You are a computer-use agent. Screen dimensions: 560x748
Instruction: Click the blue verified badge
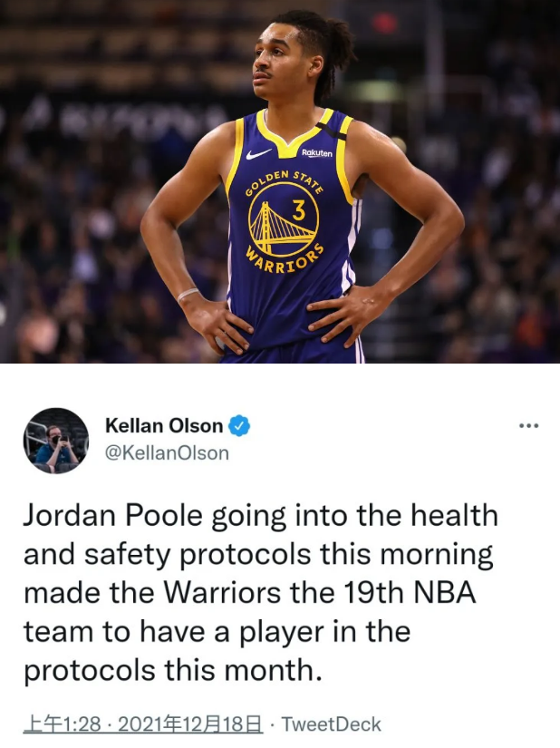239,425
